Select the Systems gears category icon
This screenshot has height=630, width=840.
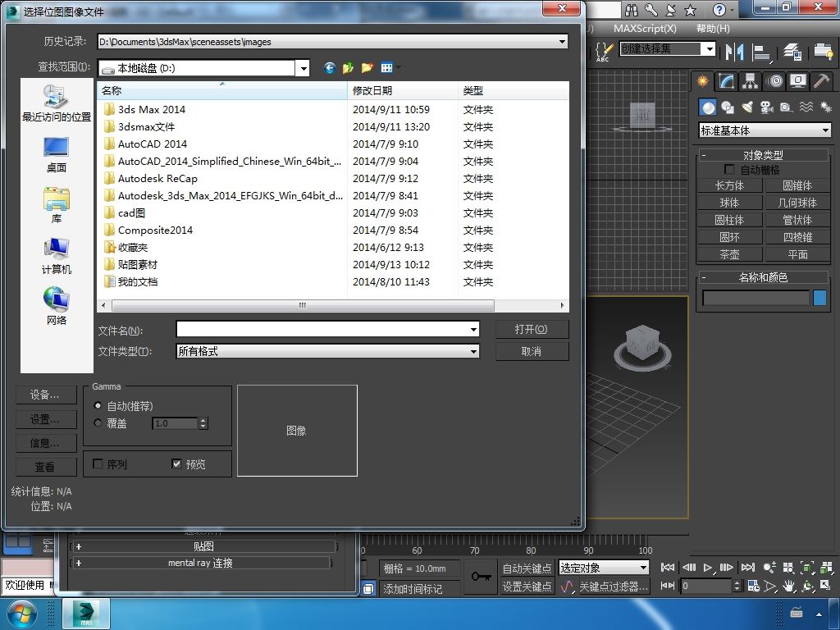pos(825,107)
